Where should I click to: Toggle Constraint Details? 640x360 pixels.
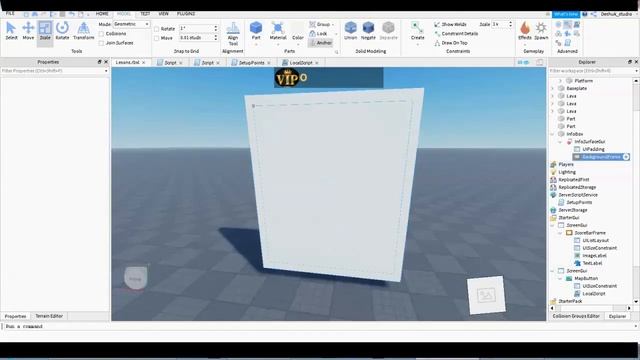456,33
